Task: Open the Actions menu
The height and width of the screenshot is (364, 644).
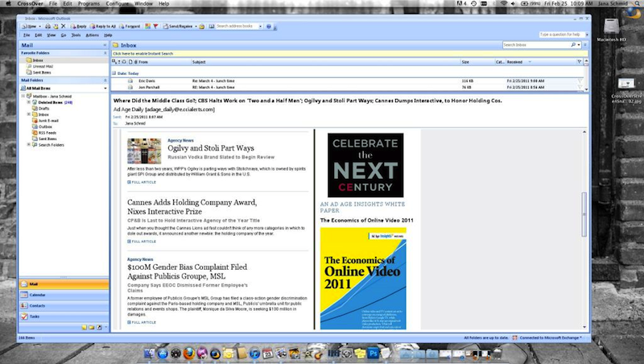Action: tap(91, 35)
